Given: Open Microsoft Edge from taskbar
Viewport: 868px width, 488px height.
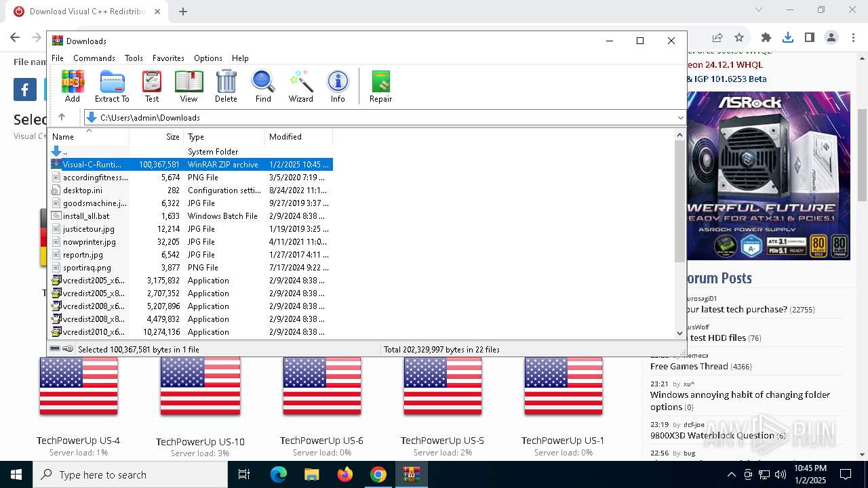Looking at the screenshot, I should [x=279, y=474].
